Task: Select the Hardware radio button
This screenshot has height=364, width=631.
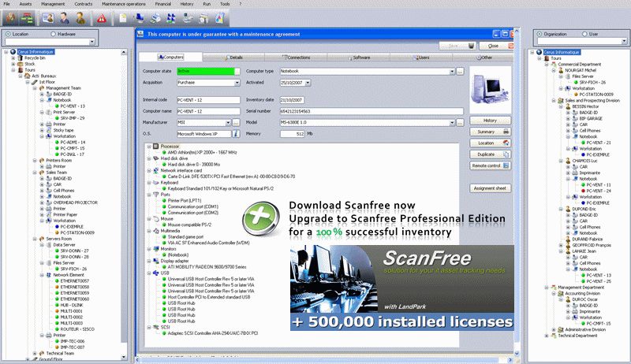Action: 53,34
